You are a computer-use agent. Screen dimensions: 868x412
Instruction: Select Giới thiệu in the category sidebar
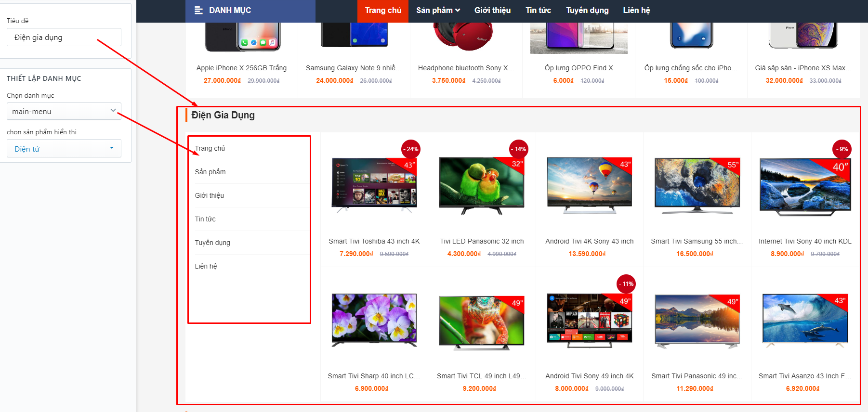pos(210,195)
